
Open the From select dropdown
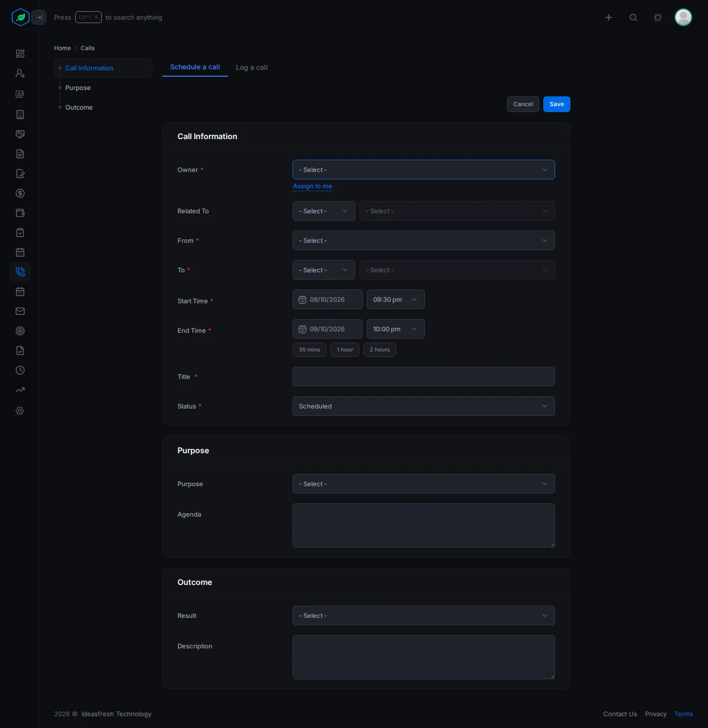click(x=424, y=240)
